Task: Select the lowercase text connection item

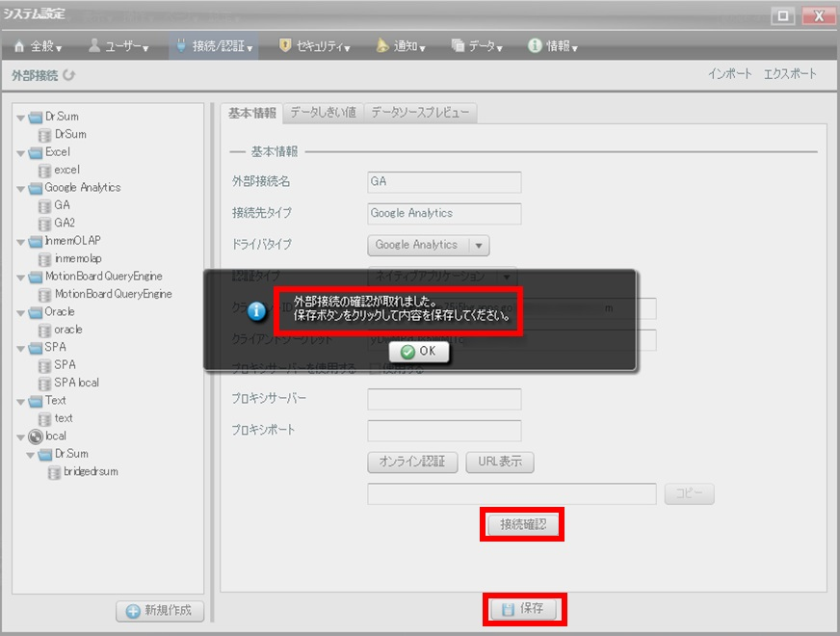Action: pyautogui.click(x=64, y=418)
